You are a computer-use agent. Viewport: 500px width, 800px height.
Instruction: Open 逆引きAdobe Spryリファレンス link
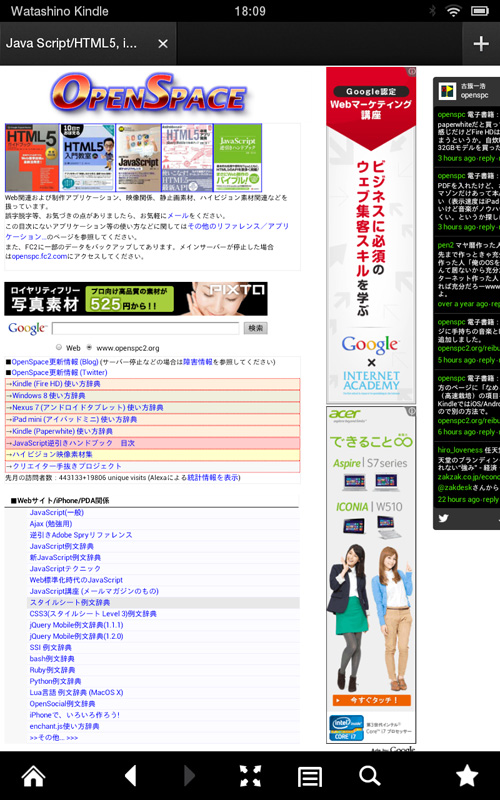click(x=81, y=535)
